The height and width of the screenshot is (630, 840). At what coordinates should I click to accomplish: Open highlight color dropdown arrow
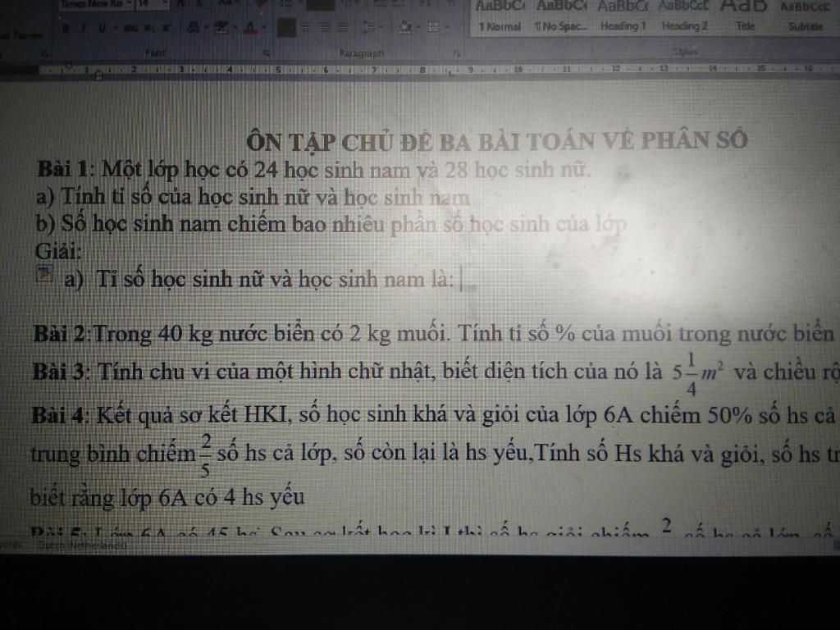coord(235,28)
